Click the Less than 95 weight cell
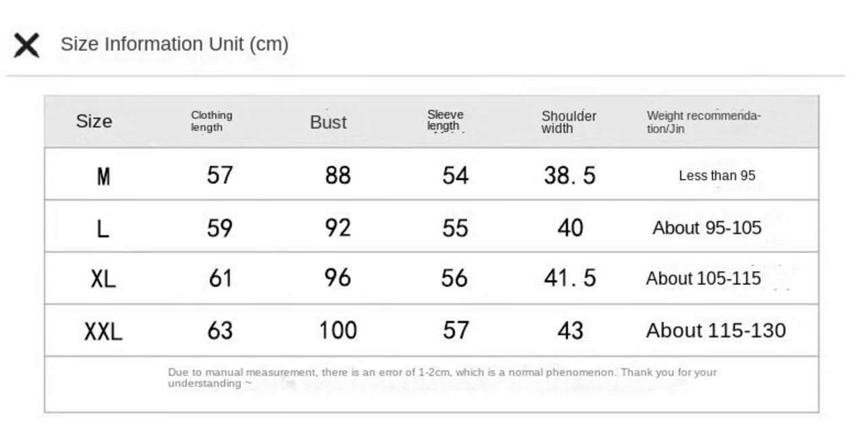 (x=717, y=176)
